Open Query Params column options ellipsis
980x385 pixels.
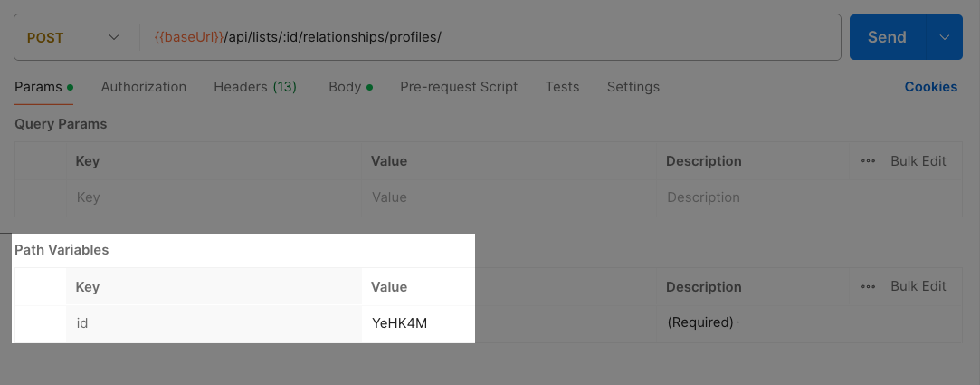(868, 161)
